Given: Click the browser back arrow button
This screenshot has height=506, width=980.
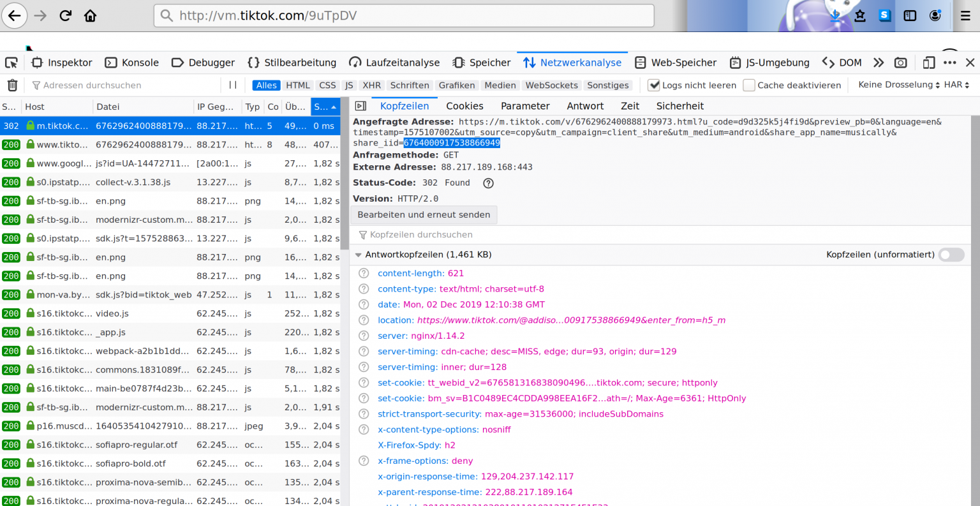Looking at the screenshot, I should (x=14, y=15).
